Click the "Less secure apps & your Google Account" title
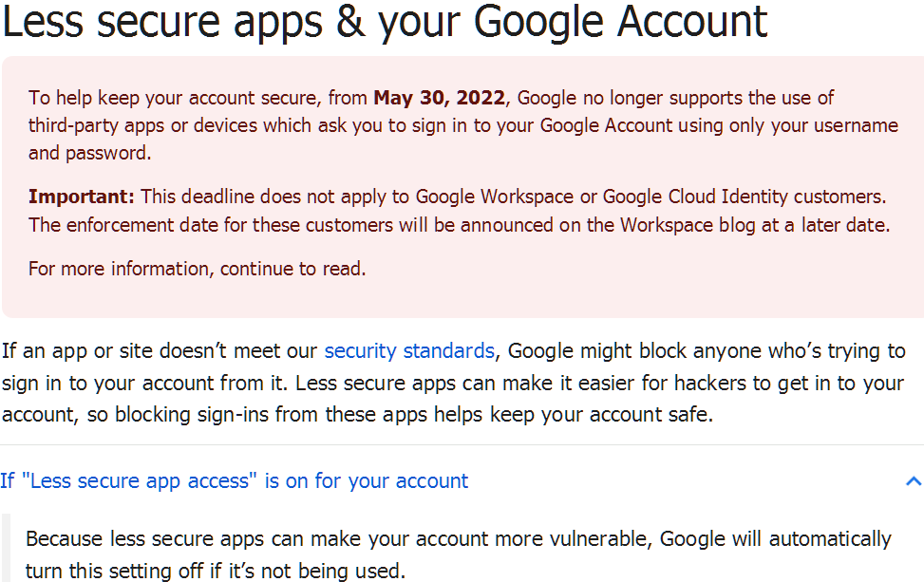924x582 pixels. [x=385, y=21]
